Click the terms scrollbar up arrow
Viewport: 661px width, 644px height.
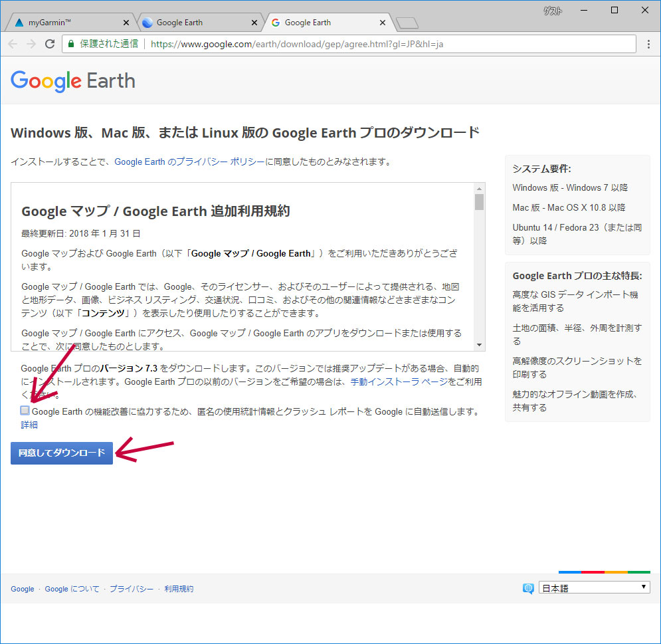click(x=479, y=188)
